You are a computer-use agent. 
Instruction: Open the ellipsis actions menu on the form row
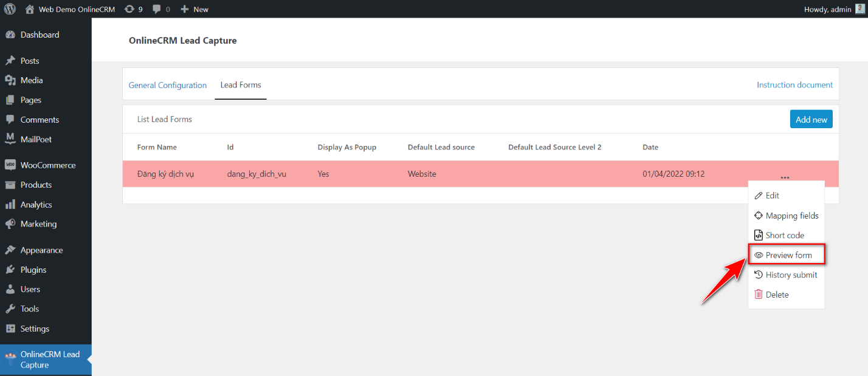click(785, 176)
